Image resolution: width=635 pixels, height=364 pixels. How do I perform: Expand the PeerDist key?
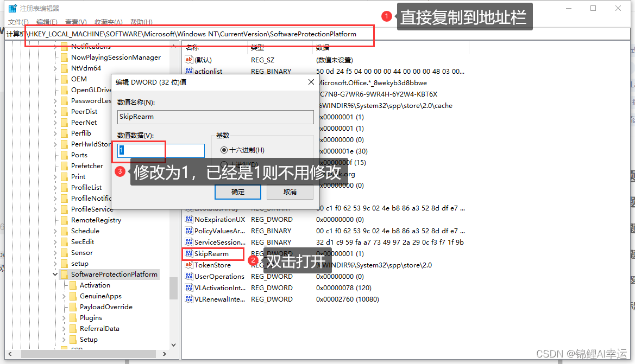(x=55, y=112)
